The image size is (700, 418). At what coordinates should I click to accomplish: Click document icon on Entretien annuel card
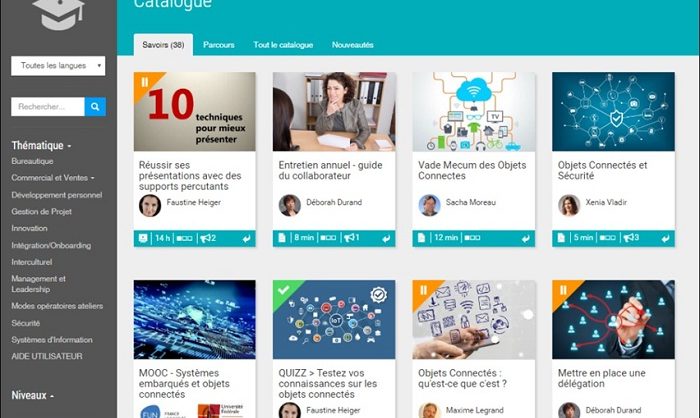[282, 238]
